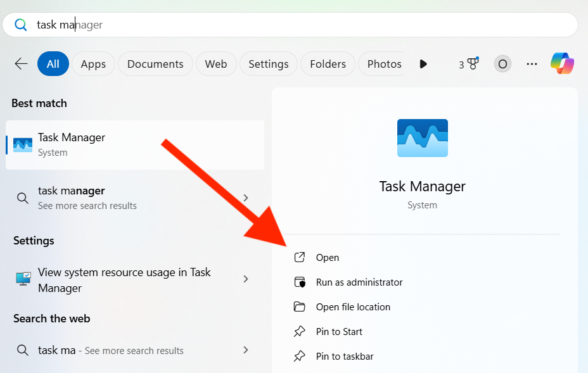Choose Pin to taskbar
Viewport: 588px width, 373px height.
345,357
